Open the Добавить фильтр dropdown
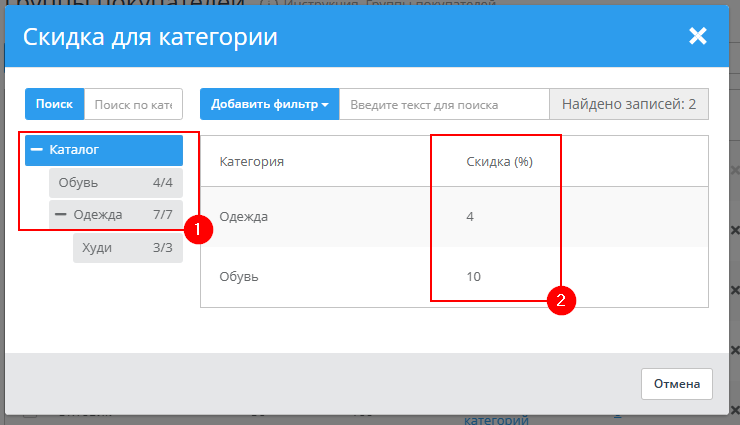740x425 pixels. 269,104
